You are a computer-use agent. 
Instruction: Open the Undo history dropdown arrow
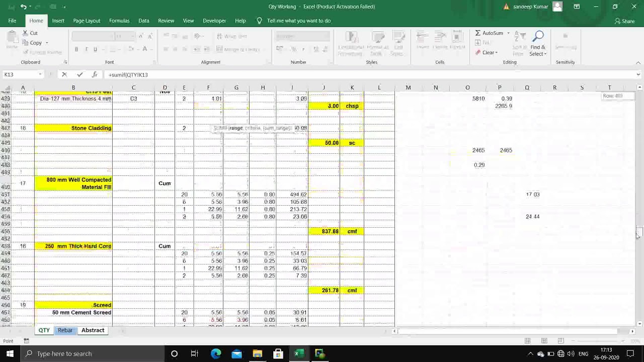30,7
